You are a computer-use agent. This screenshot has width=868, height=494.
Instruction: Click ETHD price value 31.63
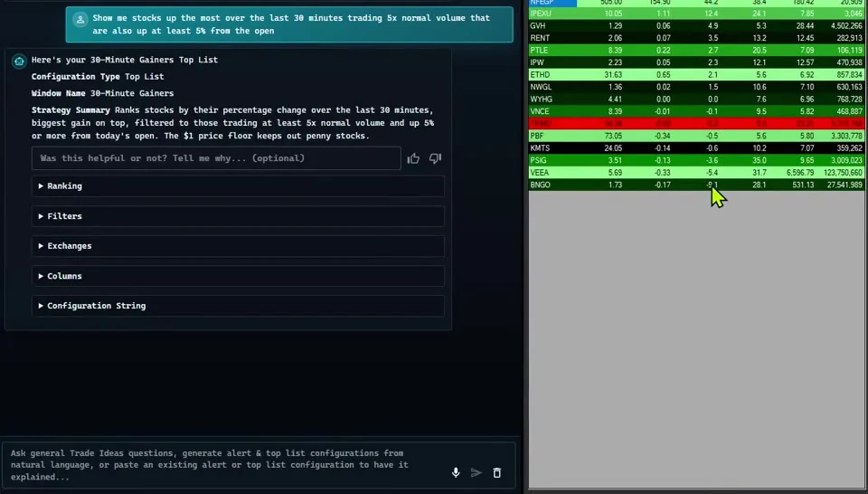613,75
